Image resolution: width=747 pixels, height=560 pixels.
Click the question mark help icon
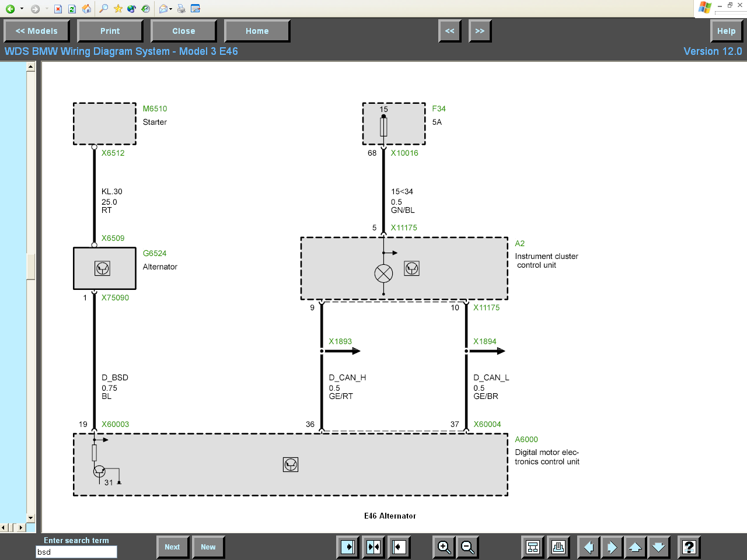point(689,547)
